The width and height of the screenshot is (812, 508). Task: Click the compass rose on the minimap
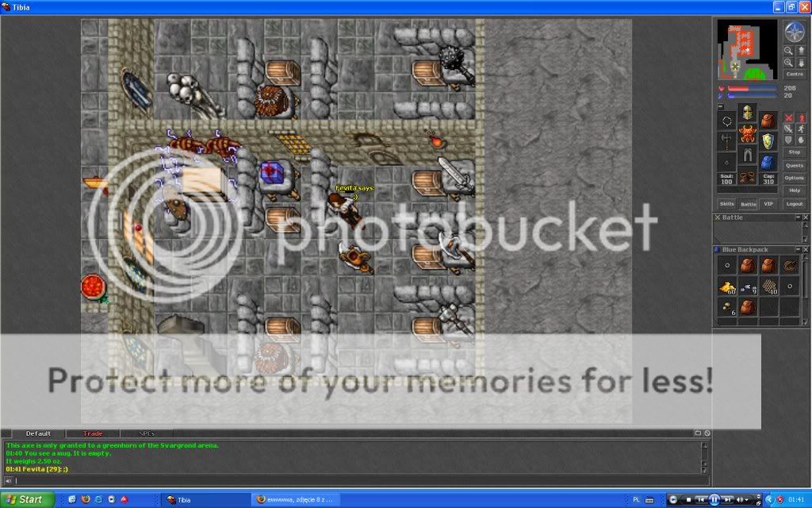coord(795,32)
